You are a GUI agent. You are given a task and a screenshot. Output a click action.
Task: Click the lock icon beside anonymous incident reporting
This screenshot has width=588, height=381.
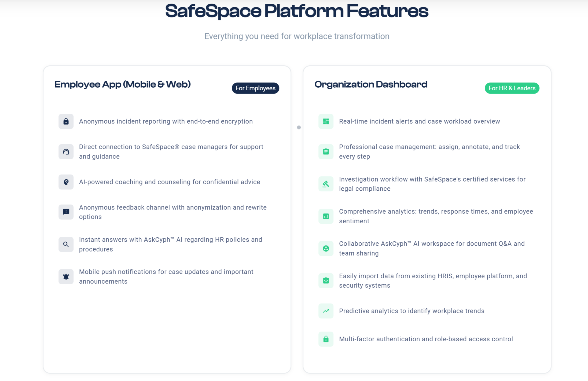(66, 121)
